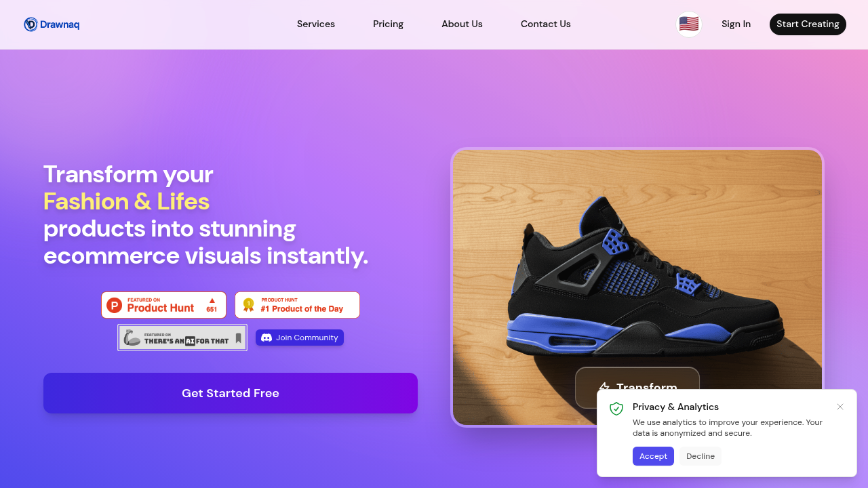Click the Discord icon in Join Community
The width and height of the screenshot is (868, 488).
click(267, 338)
